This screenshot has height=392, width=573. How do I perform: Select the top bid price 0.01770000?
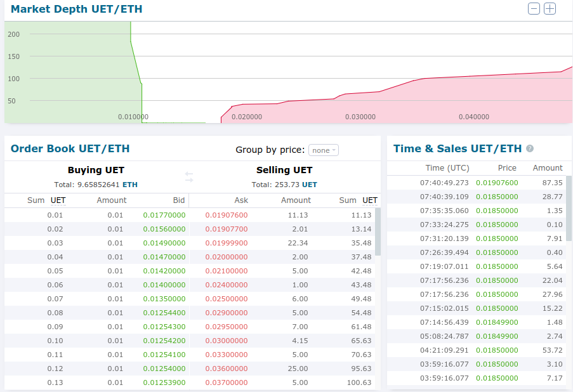pyautogui.click(x=164, y=215)
